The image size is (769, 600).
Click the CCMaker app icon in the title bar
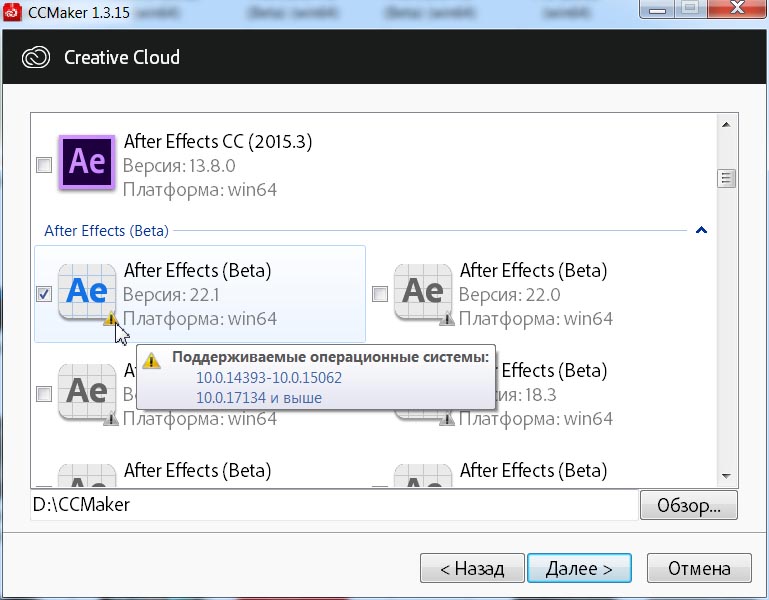pyautogui.click(x=12, y=12)
